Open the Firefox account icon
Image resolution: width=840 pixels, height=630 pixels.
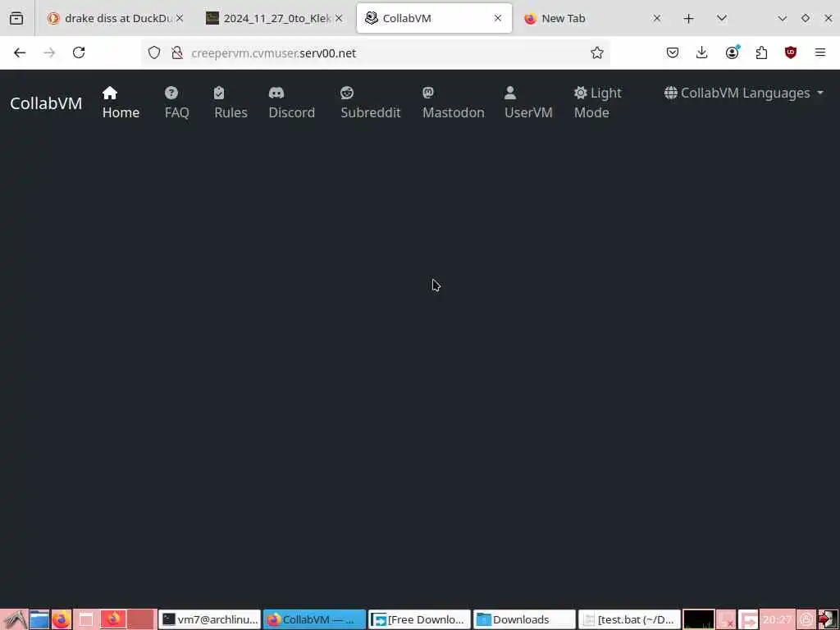[x=732, y=52]
